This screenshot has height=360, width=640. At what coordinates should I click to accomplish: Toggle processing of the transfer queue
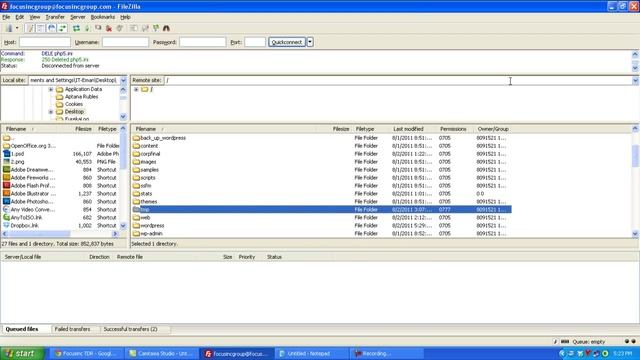pos(87,28)
